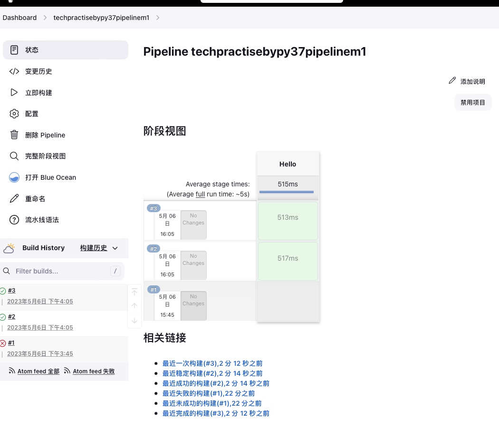
Task: Expand the 构建历史 dropdown
Action: pos(115,248)
